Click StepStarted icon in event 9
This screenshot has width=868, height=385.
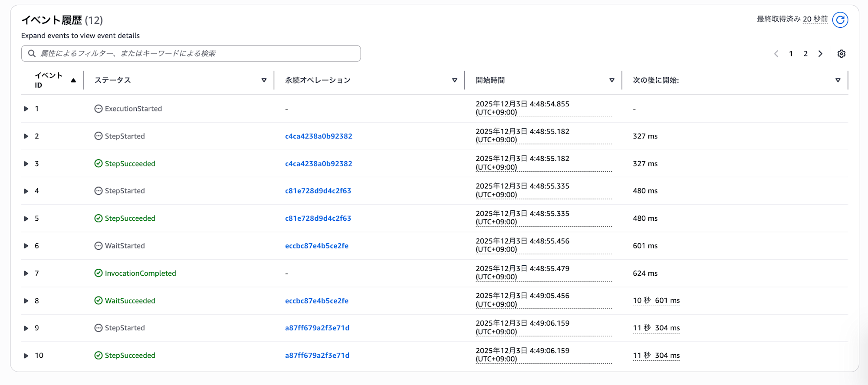click(x=99, y=328)
